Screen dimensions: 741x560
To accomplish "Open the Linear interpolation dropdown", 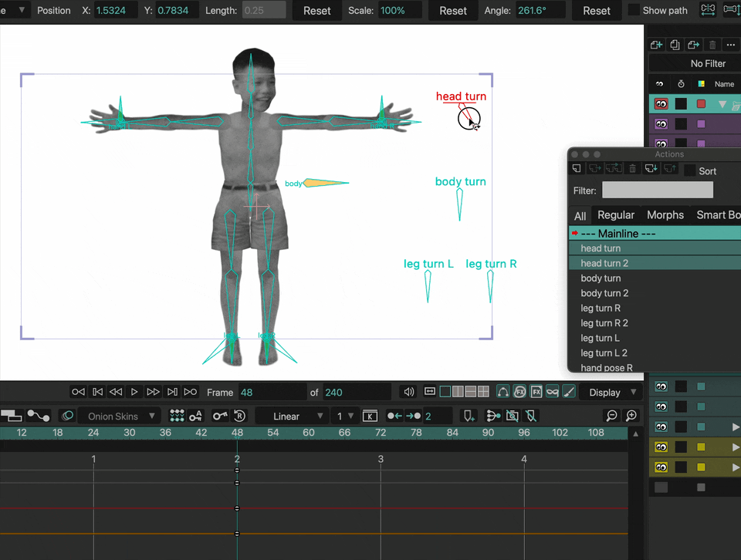I will [x=291, y=416].
